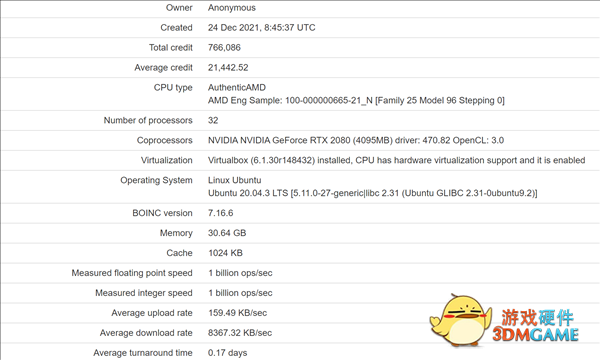The height and width of the screenshot is (360, 600).
Task: Click the Memory value 30.64 GB
Action: pyautogui.click(x=227, y=233)
